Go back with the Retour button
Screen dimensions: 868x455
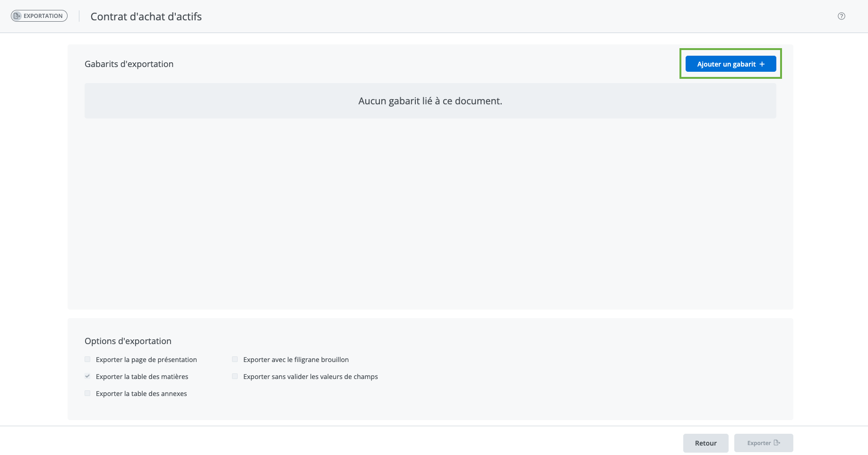click(705, 443)
